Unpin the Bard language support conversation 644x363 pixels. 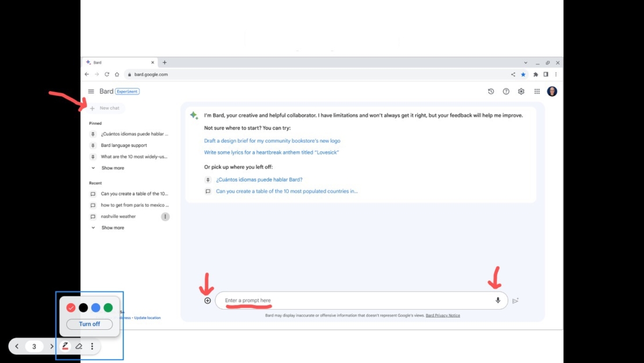[93, 145]
